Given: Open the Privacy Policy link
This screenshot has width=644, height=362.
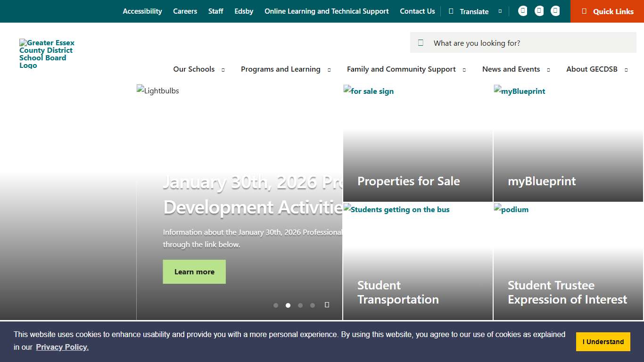Looking at the screenshot, I should click(x=62, y=347).
